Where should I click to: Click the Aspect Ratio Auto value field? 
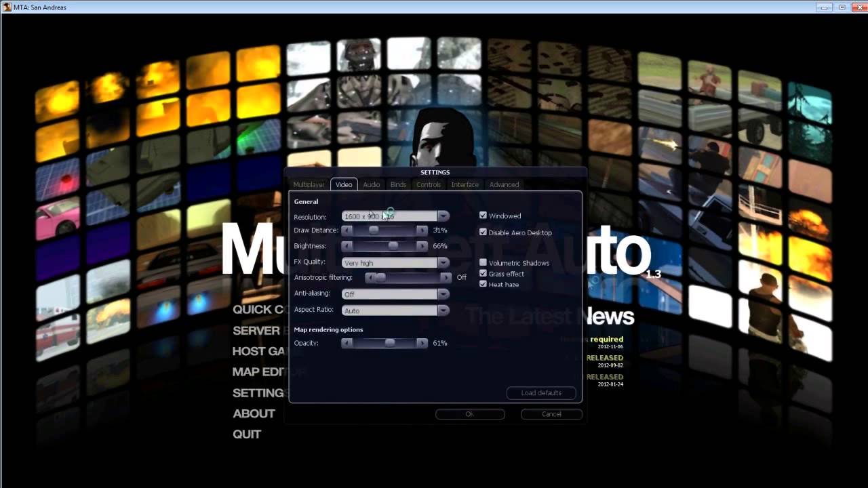[x=390, y=310]
